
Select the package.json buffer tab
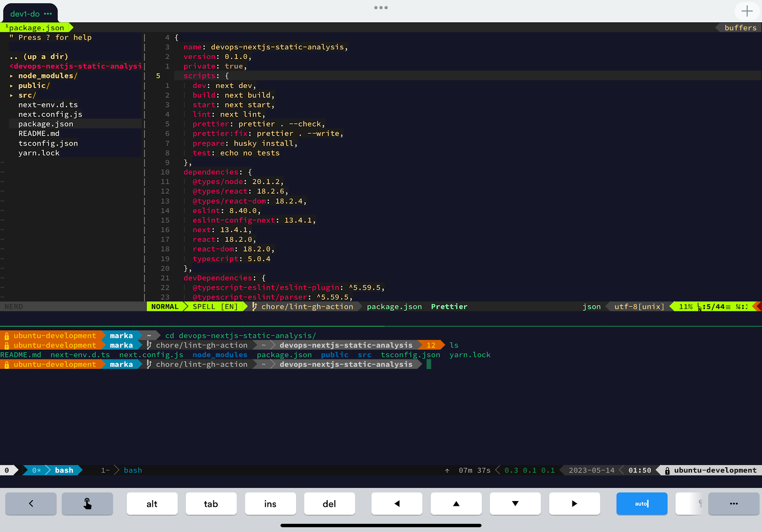point(36,28)
